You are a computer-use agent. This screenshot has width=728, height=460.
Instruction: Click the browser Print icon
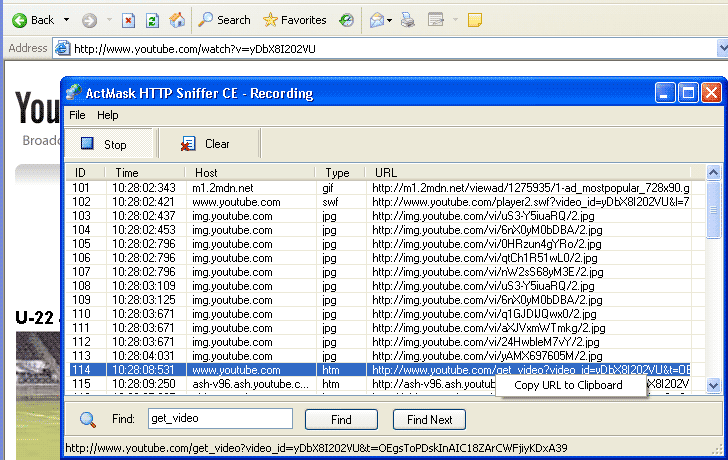pyautogui.click(x=408, y=20)
